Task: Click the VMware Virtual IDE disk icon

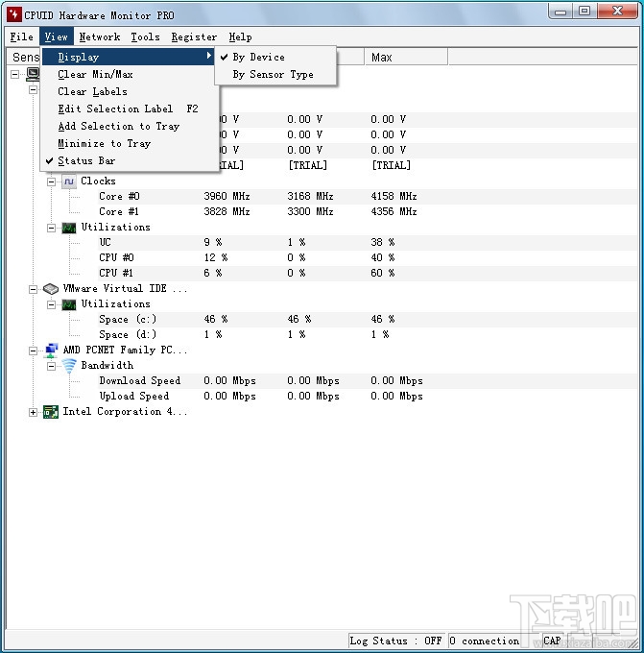Action: click(x=50, y=289)
